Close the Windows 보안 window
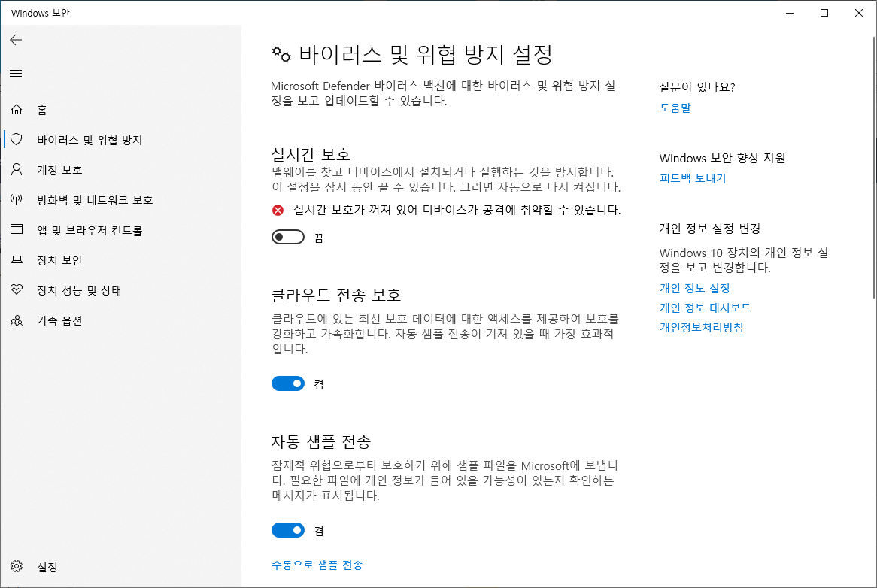877x588 pixels. (x=859, y=13)
